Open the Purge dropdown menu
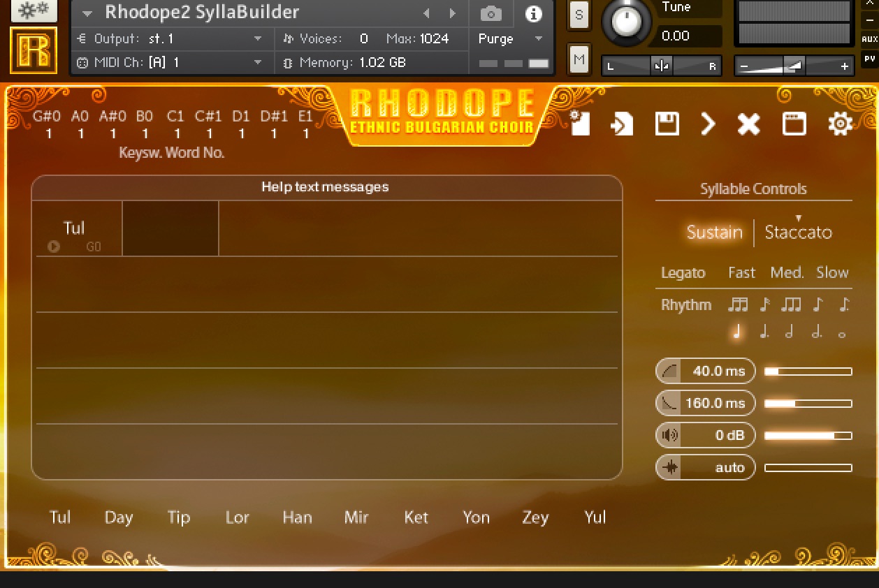Image resolution: width=879 pixels, height=588 pixels. point(510,39)
